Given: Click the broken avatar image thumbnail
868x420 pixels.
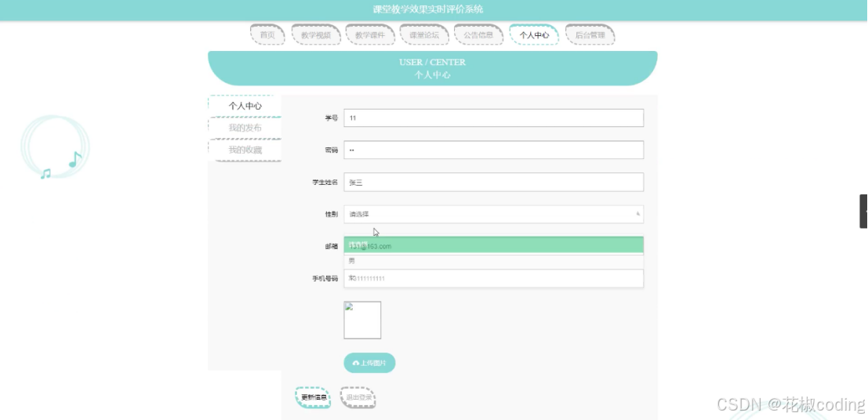Looking at the screenshot, I should tap(362, 320).
